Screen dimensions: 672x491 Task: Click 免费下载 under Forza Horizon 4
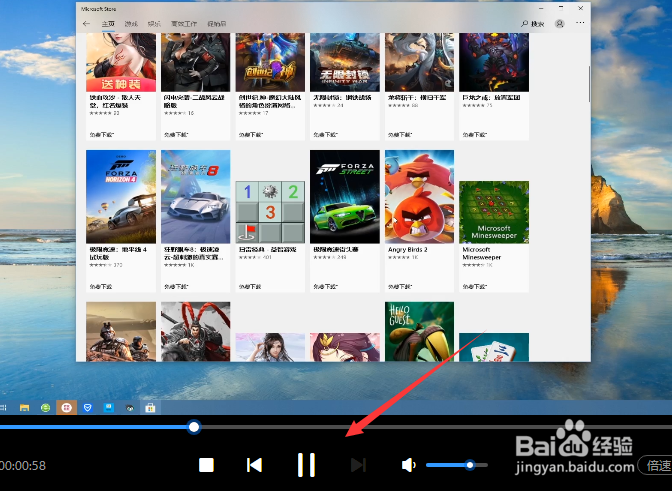[x=101, y=286]
